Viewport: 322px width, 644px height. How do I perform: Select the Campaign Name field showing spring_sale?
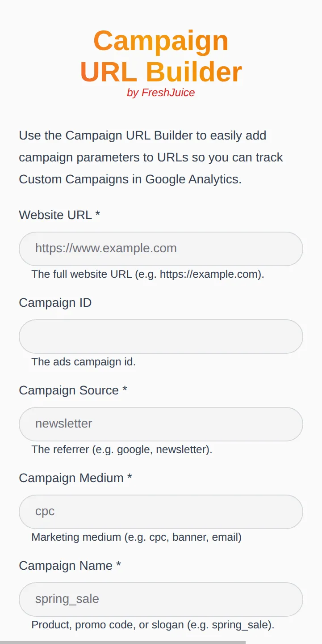click(x=161, y=599)
